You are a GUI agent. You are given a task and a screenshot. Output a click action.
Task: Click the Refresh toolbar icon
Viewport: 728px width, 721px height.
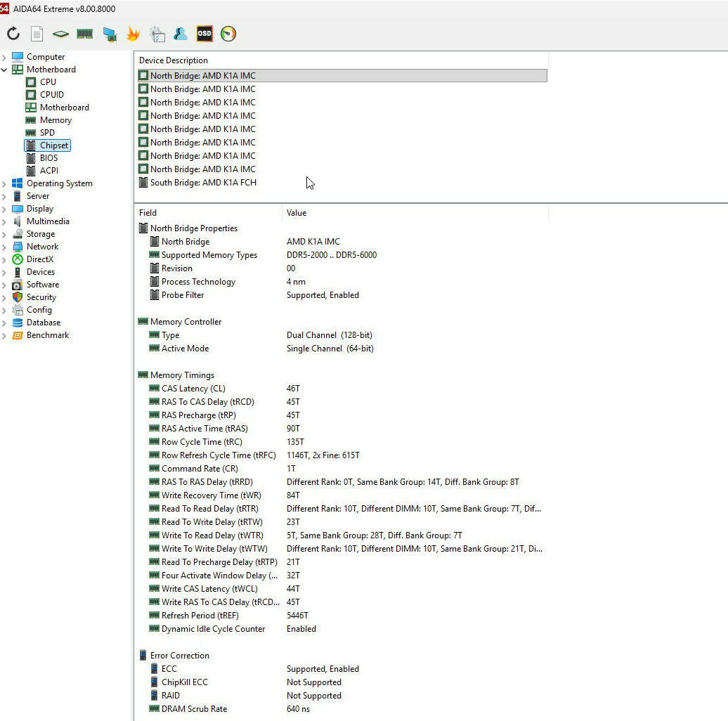[13, 34]
